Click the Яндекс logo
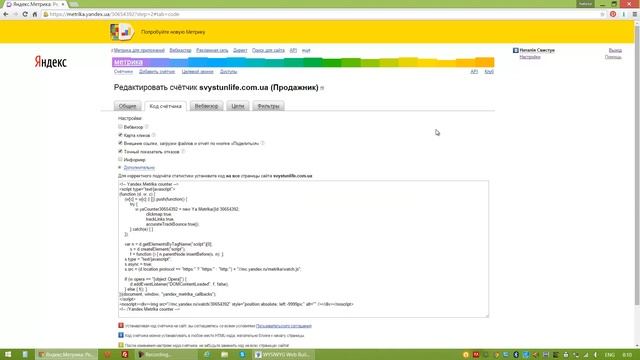This screenshot has height=360, width=640. [x=51, y=62]
